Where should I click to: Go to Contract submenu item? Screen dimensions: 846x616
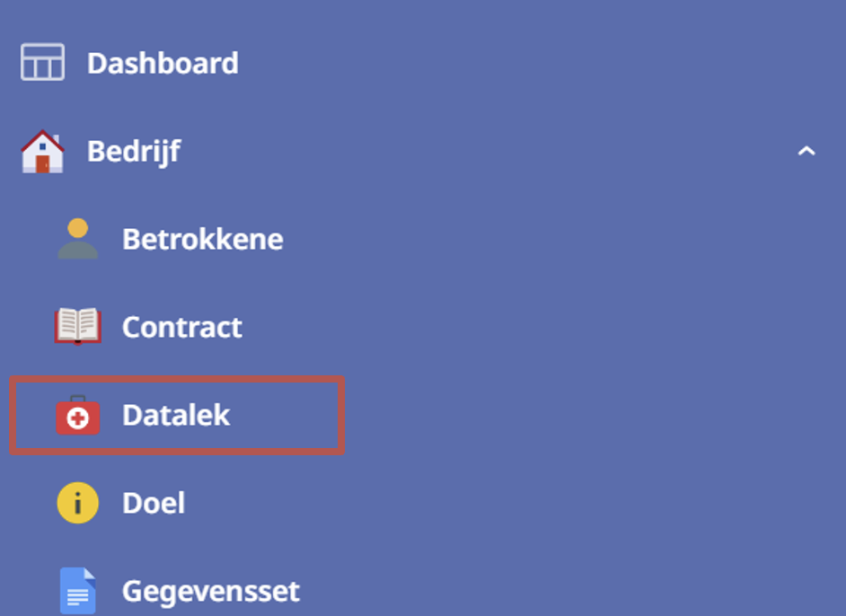[423, 327]
